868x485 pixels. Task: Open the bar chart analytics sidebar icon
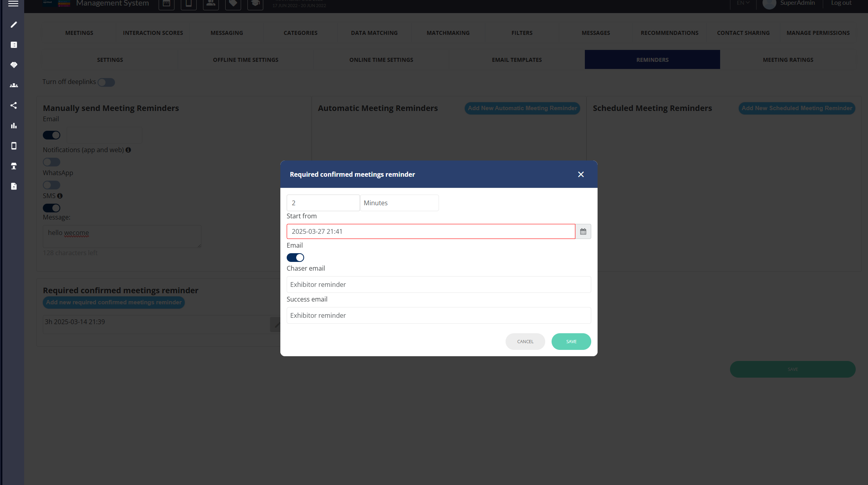click(x=14, y=126)
